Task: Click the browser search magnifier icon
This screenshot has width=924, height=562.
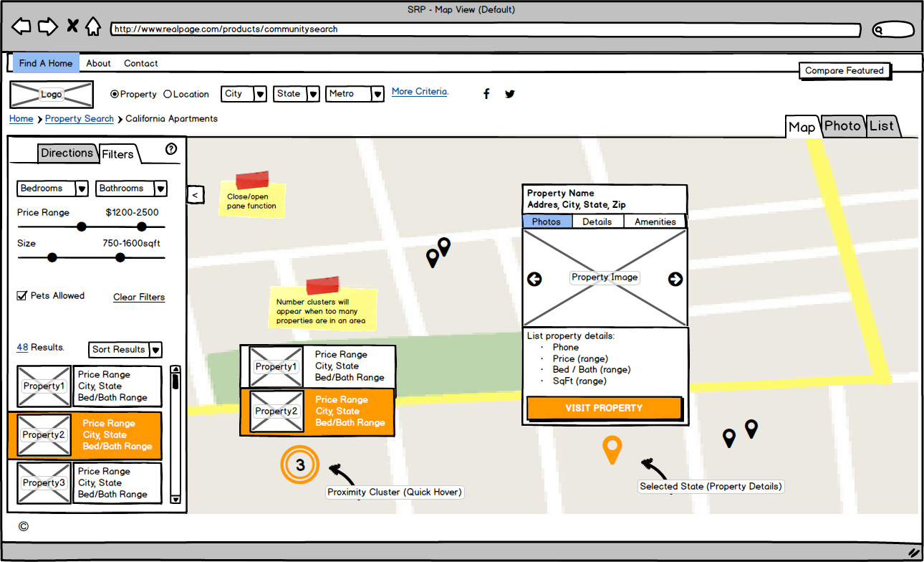Action: pos(877,29)
